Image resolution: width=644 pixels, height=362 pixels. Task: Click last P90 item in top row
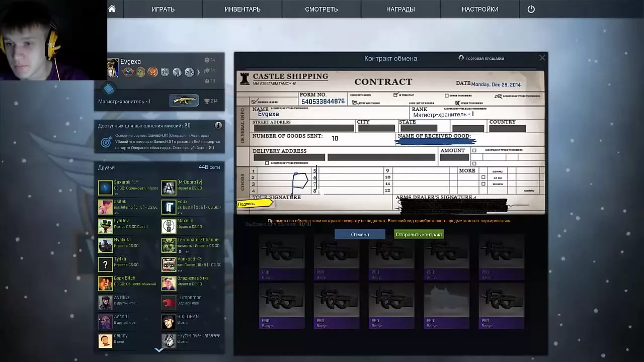(x=501, y=257)
